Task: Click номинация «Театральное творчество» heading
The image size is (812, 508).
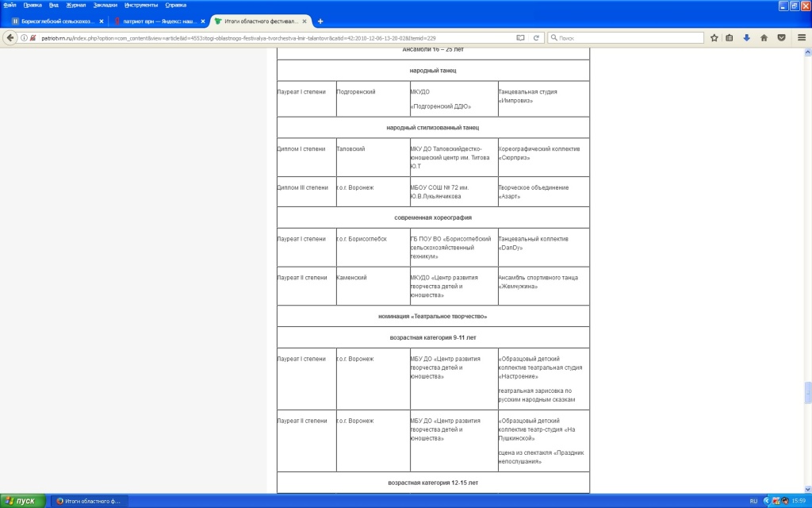Action: click(433, 316)
